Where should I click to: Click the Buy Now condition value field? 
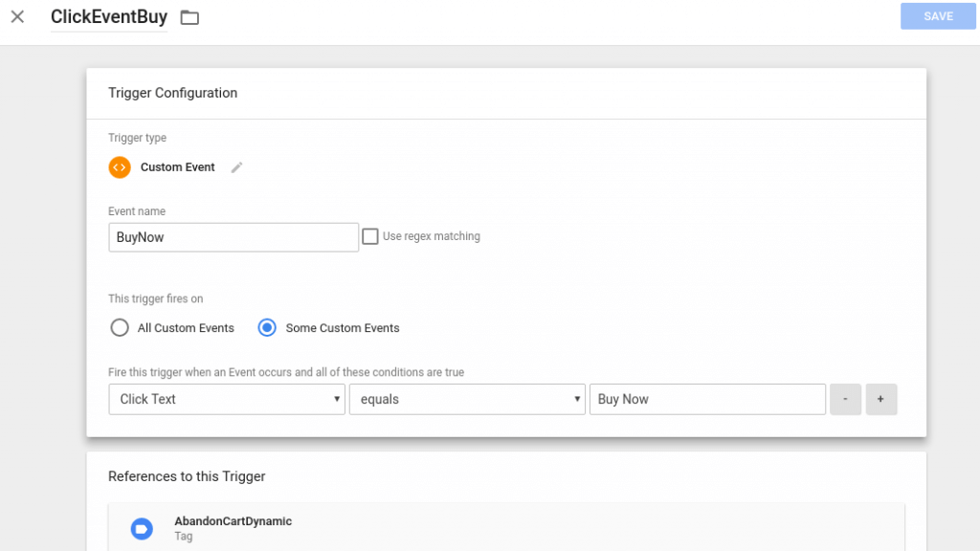click(x=707, y=399)
